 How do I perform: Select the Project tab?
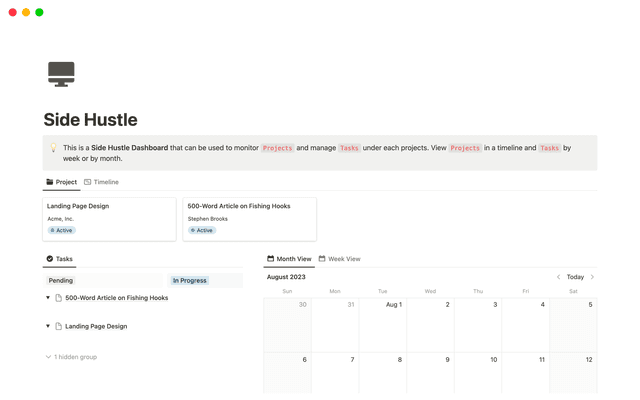coord(61,182)
